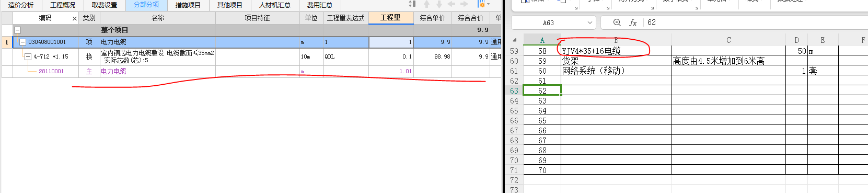This screenshot has width=868, height=193.
Task: Click the cell 网络系统（移动）
Action: [x=617, y=71]
